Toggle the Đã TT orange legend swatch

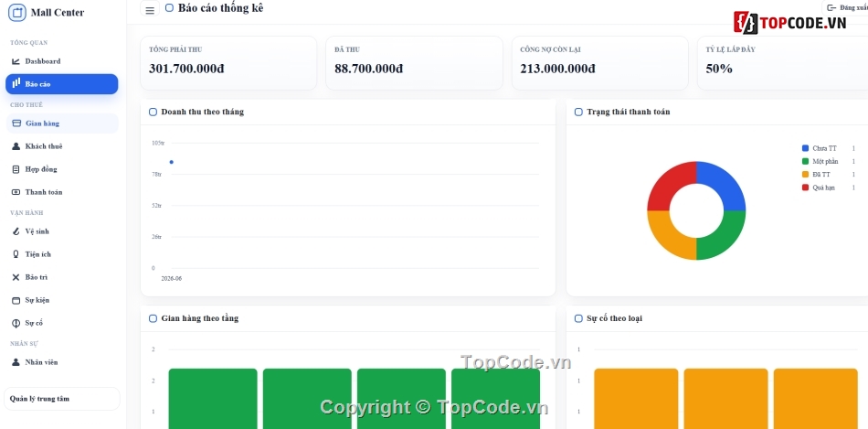tap(806, 175)
